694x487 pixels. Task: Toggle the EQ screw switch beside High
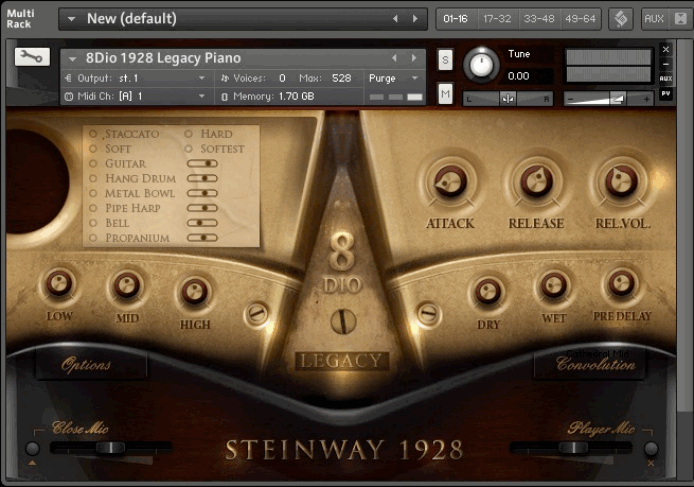pos(257,314)
